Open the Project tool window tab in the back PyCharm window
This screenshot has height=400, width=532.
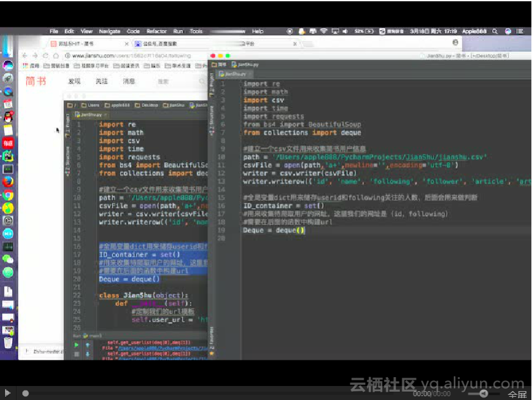pyautogui.click(x=68, y=125)
